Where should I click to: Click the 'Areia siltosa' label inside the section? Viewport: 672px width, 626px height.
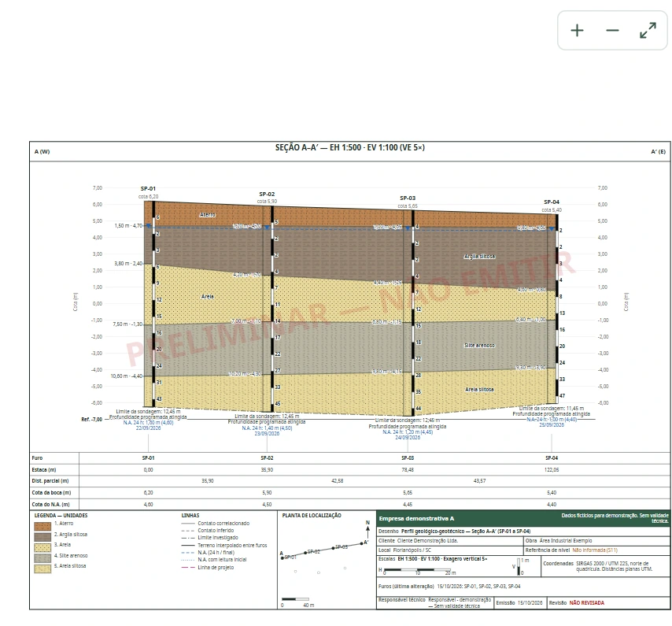pos(479,389)
